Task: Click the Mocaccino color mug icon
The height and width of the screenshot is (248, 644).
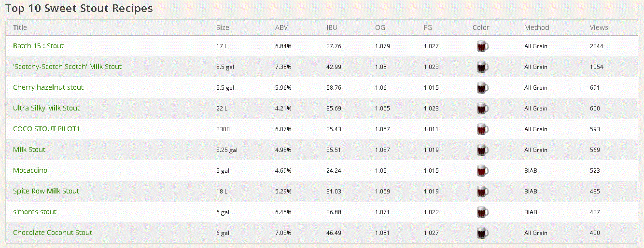Action: tap(482, 171)
